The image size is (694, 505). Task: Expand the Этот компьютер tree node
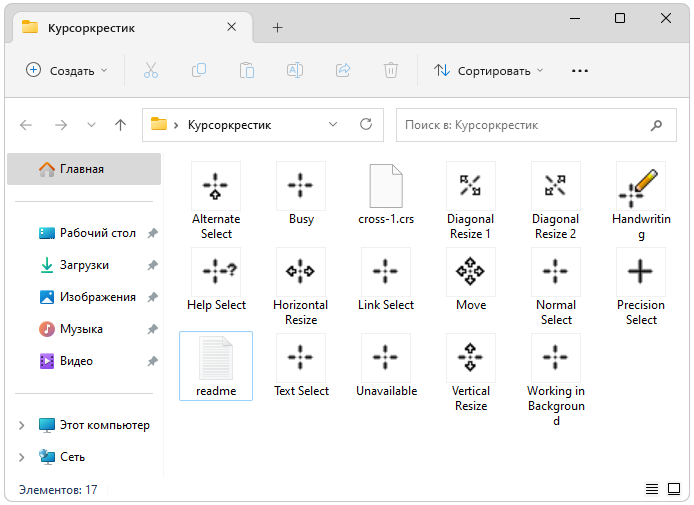pos(21,425)
